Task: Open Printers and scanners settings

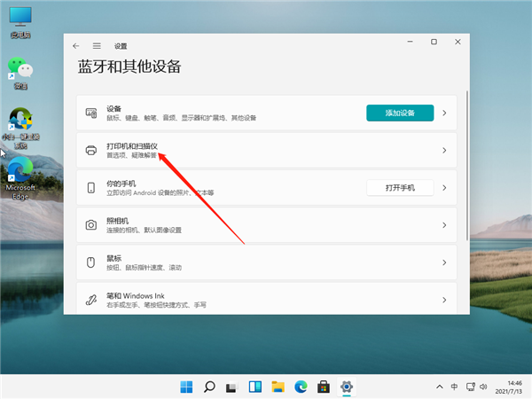Action: 266,151
